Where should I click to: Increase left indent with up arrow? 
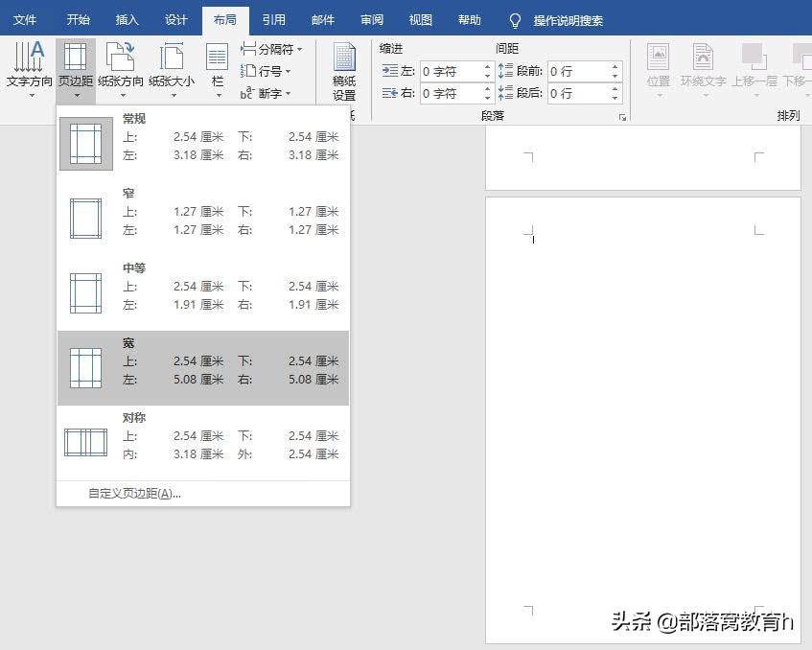coord(487,66)
